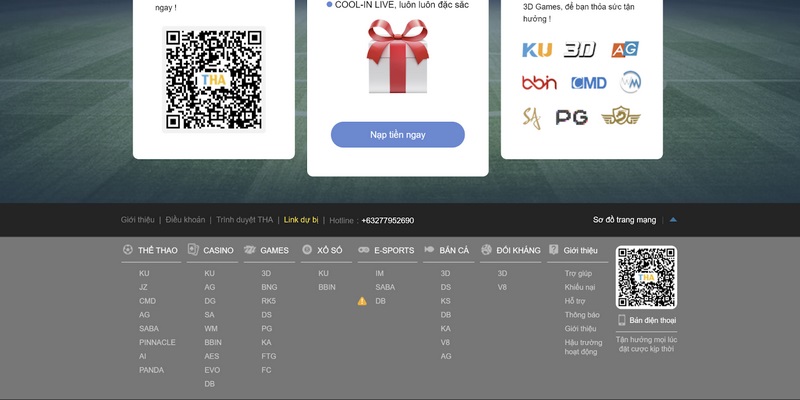Screen dimensions: 800x400
Task: Open Khiếu nại complaint link
Action: [x=580, y=287]
